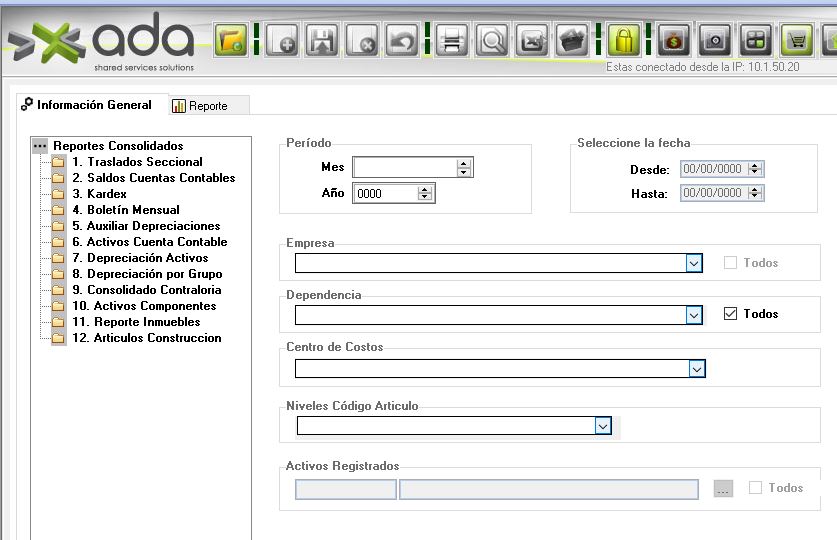Click the open folder toolbar icon
Image resolution: width=837 pixels, height=540 pixels.
tap(231, 42)
